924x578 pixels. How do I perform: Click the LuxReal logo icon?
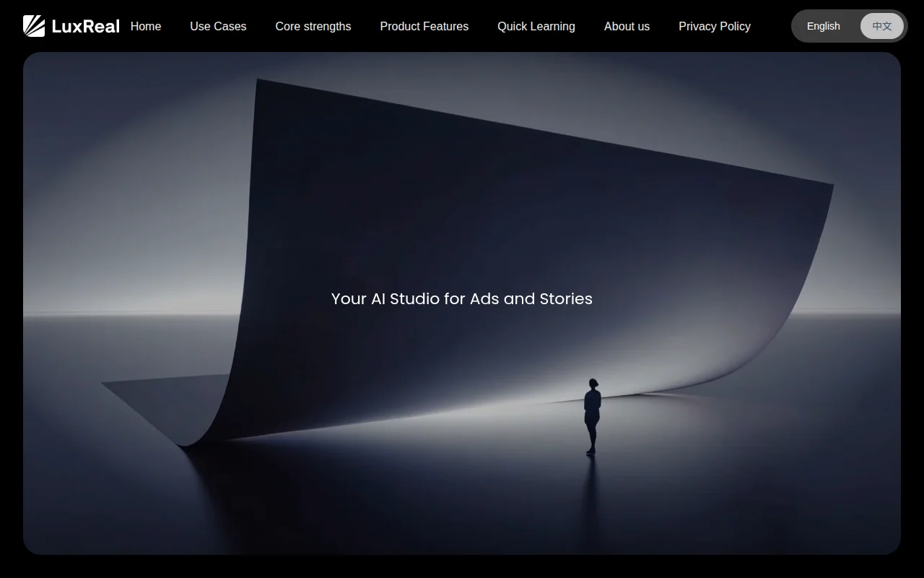34,26
